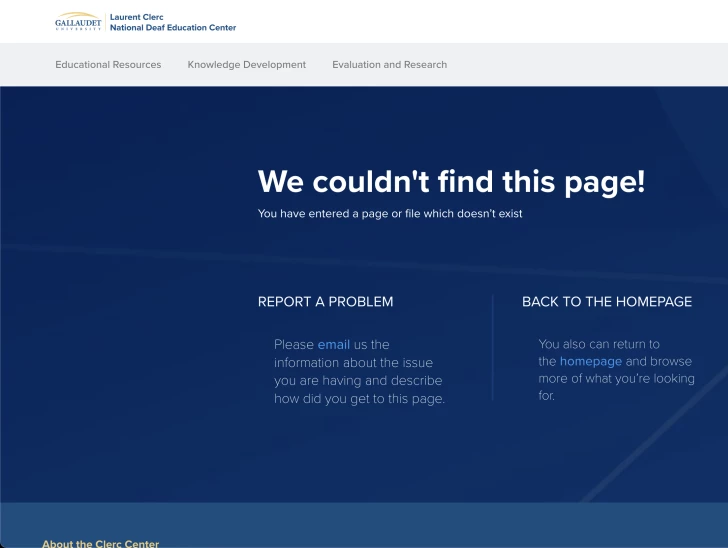The width and height of the screenshot is (728, 548).
Task: Click vertical divider between the two columns
Action: 493,347
